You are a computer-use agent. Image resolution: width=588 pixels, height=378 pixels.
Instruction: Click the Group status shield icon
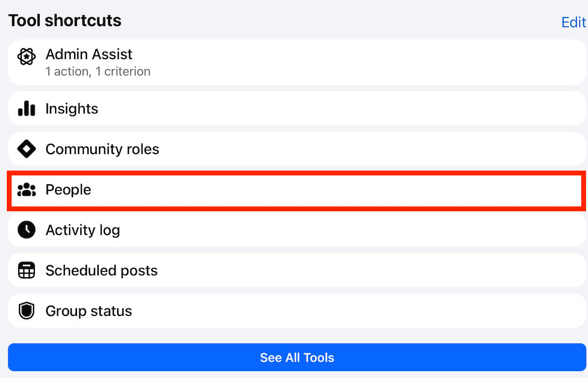tap(26, 311)
